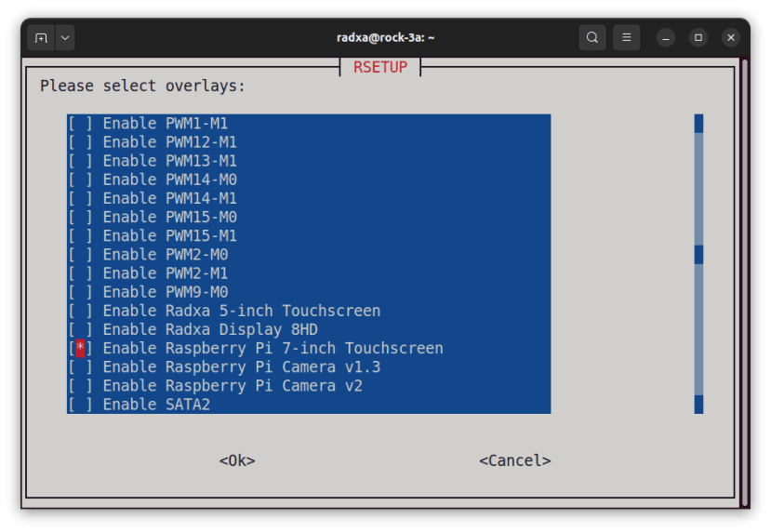
Task: Maximize the terminal window
Action: [x=698, y=38]
